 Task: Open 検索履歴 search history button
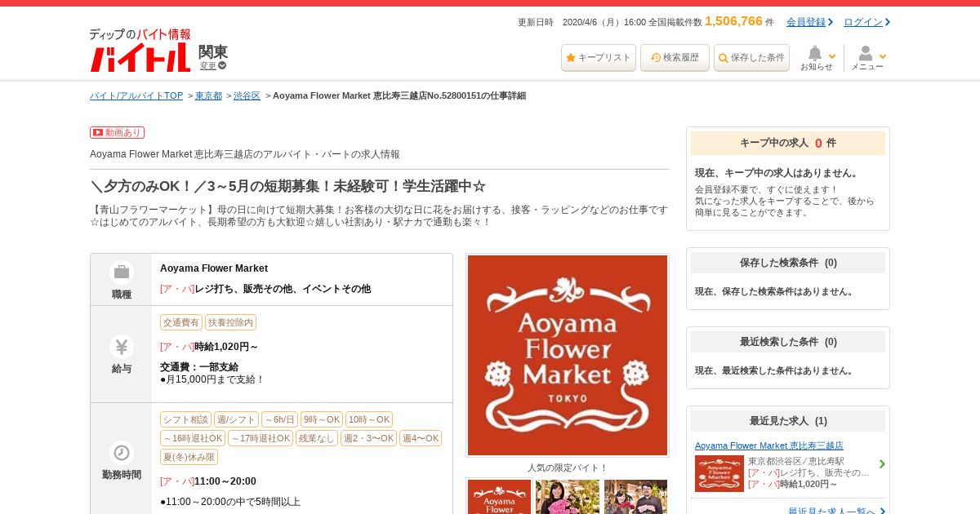tap(675, 58)
